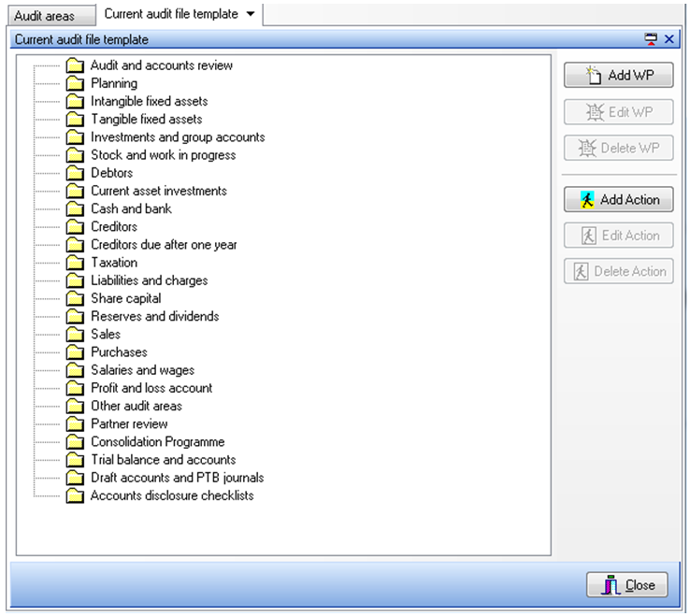Screen dimensions: 690x616
Task: Select the Liabilities and charges label
Action: (150, 280)
